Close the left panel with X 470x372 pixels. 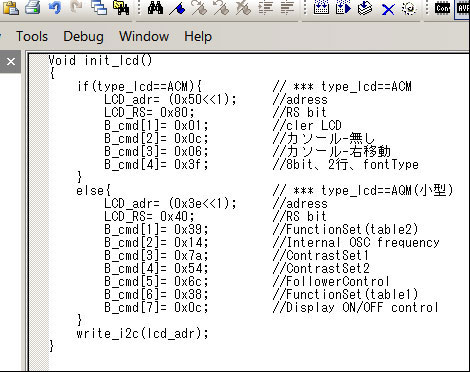(x=11, y=62)
